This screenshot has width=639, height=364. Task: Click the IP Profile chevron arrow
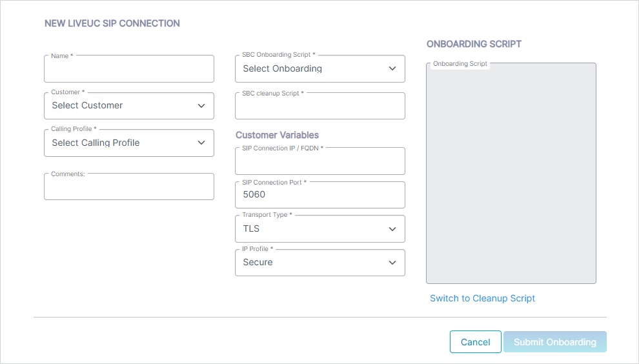(x=392, y=263)
